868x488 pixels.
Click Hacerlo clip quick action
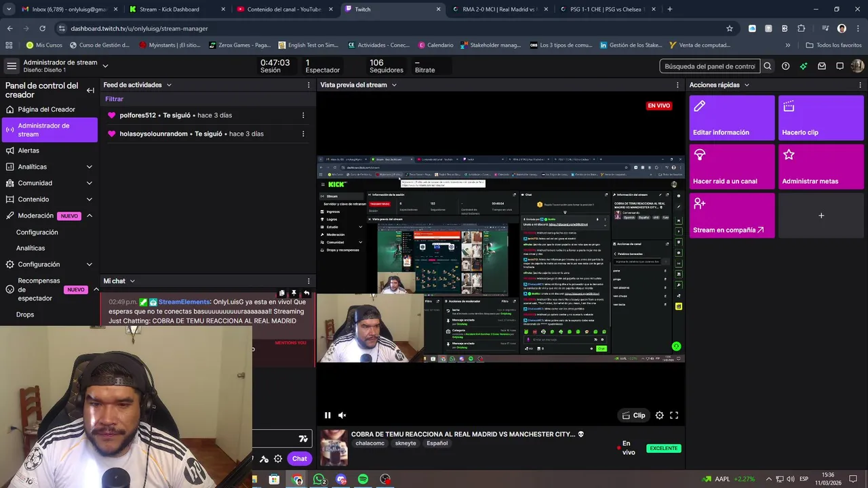pyautogui.click(x=821, y=118)
